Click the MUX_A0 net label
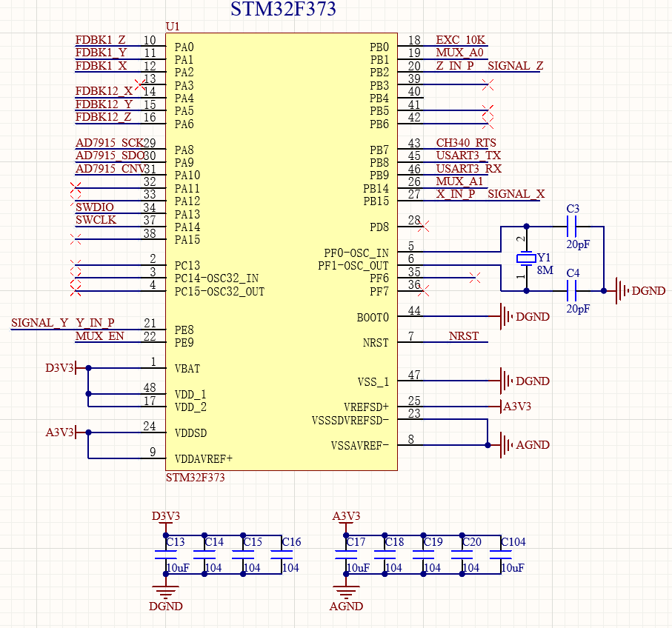 (460, 53)
